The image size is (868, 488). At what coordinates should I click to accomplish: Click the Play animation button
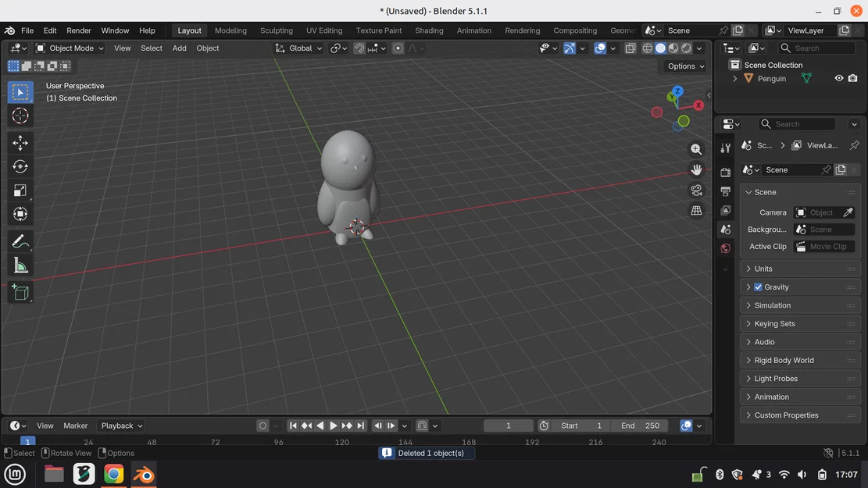[x=334, y=426]
